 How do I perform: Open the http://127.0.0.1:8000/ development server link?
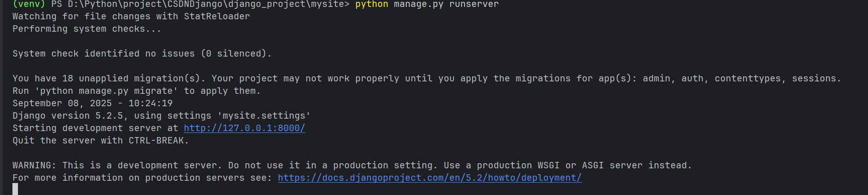[244, 128]
